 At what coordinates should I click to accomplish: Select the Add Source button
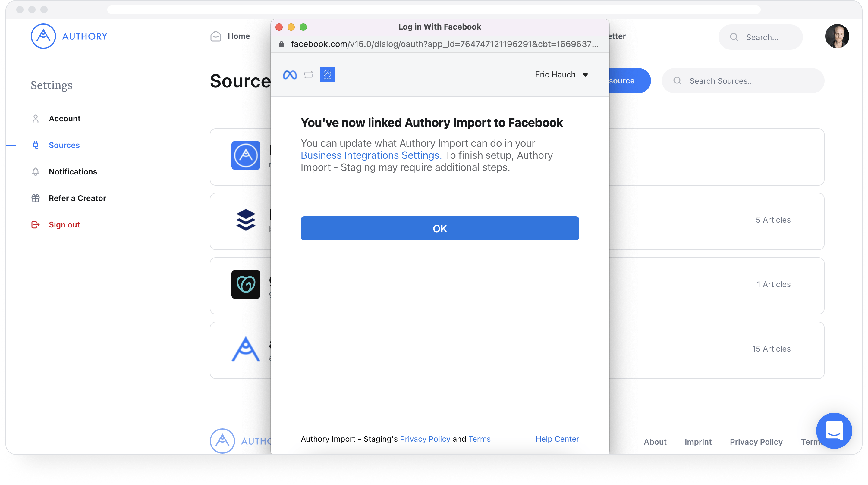pos(626,80)
